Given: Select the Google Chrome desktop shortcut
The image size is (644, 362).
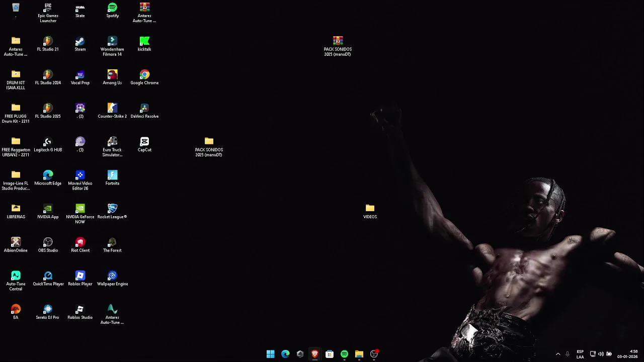Looking at the screenshot, I should (144, 78).
